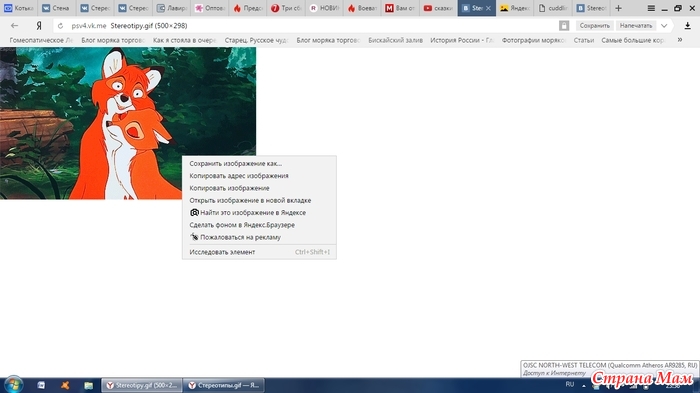Image resolution: width=700 pixels, height=393 pixels.
Task: Show hidden tray icons arrow
Action: click(583, 385)
